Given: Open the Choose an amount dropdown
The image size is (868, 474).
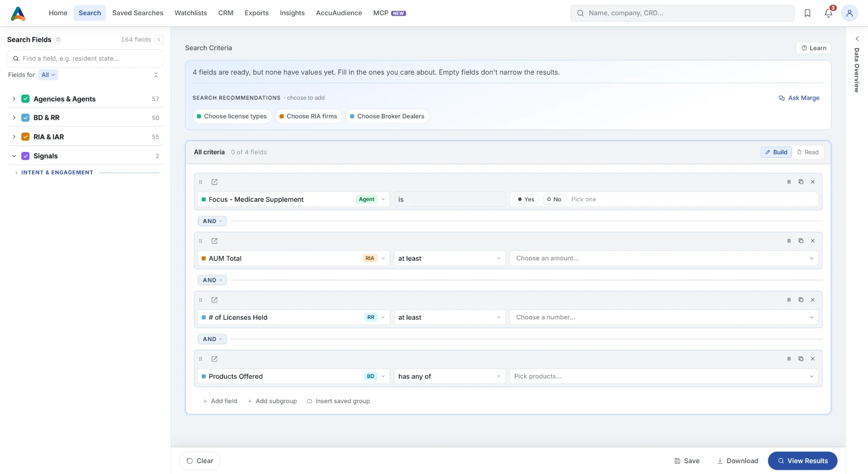Looking at the screenshot, I should point(664,258).
